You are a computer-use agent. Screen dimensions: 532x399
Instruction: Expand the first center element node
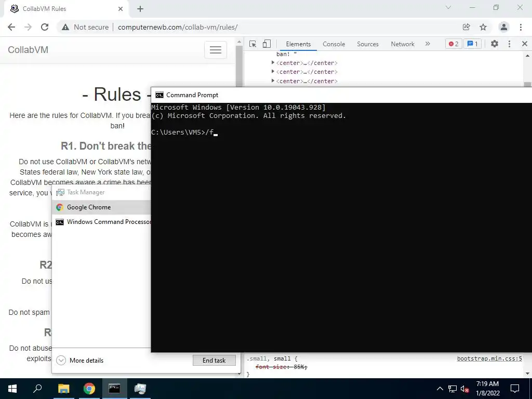(273, 62)
